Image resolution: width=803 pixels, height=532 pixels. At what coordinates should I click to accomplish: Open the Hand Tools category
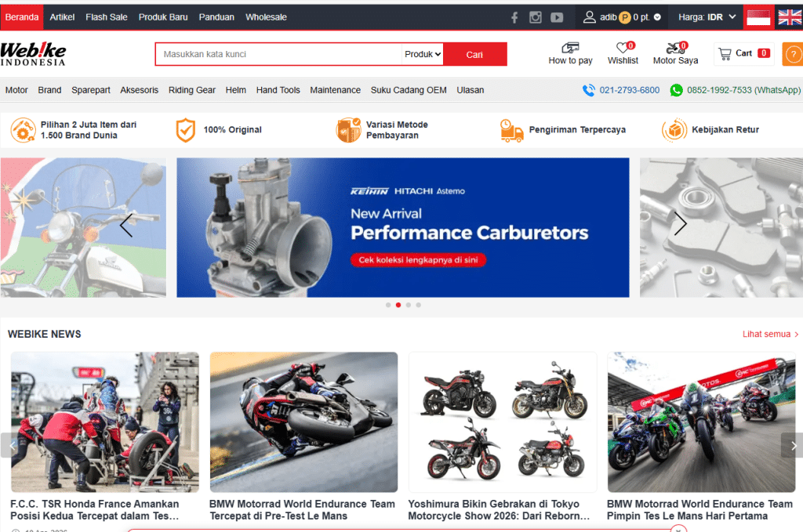click(x=278, y=90)
